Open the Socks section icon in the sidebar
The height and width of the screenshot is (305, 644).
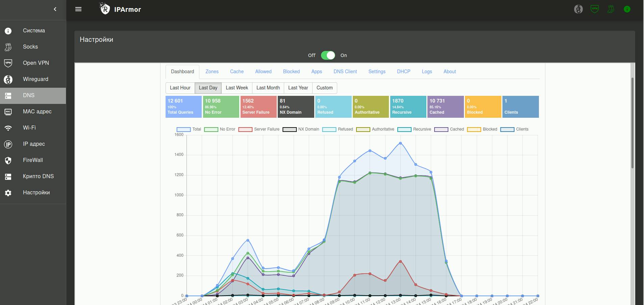point(8,47)
